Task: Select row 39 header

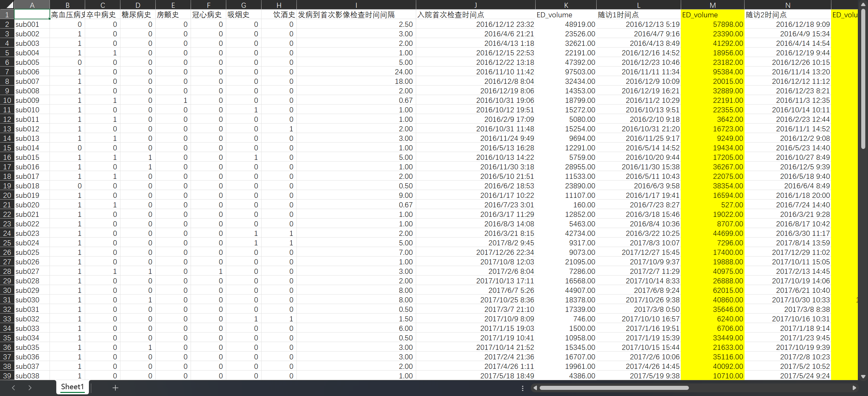Action: (x=7, y=376)
